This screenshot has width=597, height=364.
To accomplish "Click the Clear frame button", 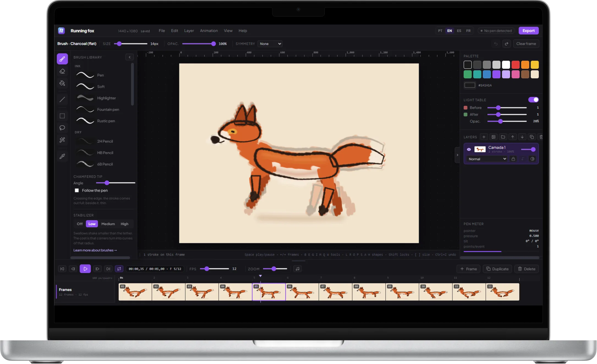I will tap(526, 44).
